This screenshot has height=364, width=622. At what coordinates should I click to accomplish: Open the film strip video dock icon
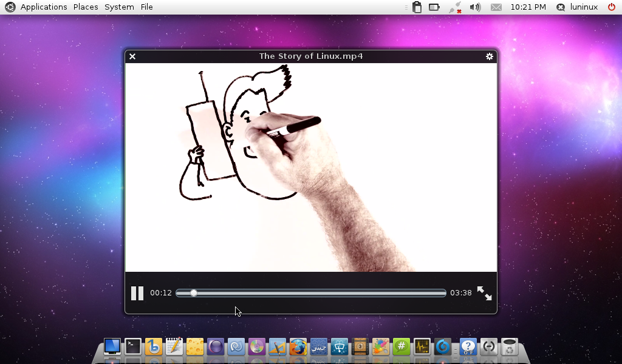pos(360,346)
